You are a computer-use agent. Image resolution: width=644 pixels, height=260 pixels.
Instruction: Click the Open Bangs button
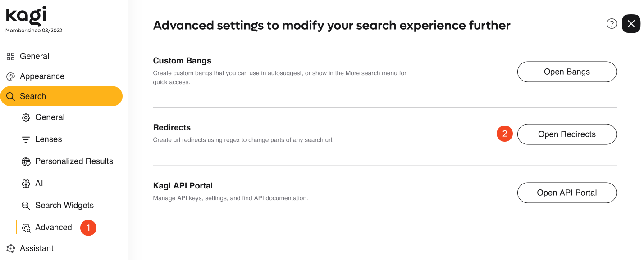coord(566,72)
